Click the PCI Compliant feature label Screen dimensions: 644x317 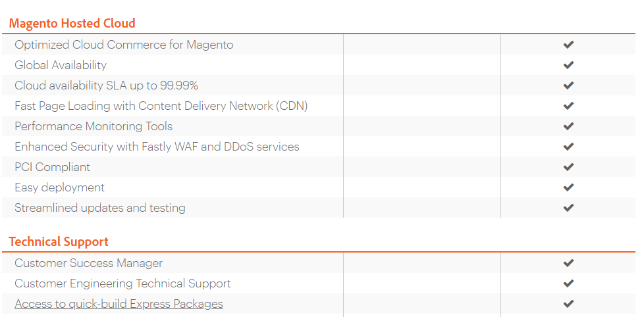tap(53, 167)
